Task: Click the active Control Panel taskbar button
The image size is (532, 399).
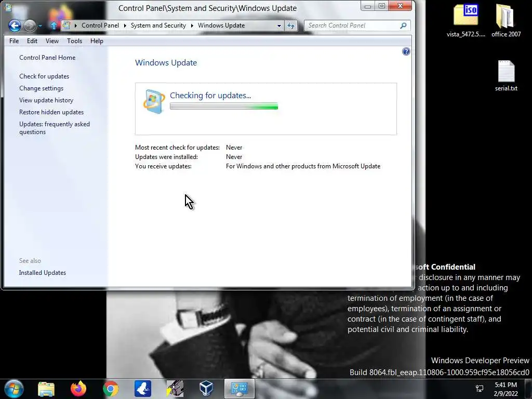Action: coord(239,389)
